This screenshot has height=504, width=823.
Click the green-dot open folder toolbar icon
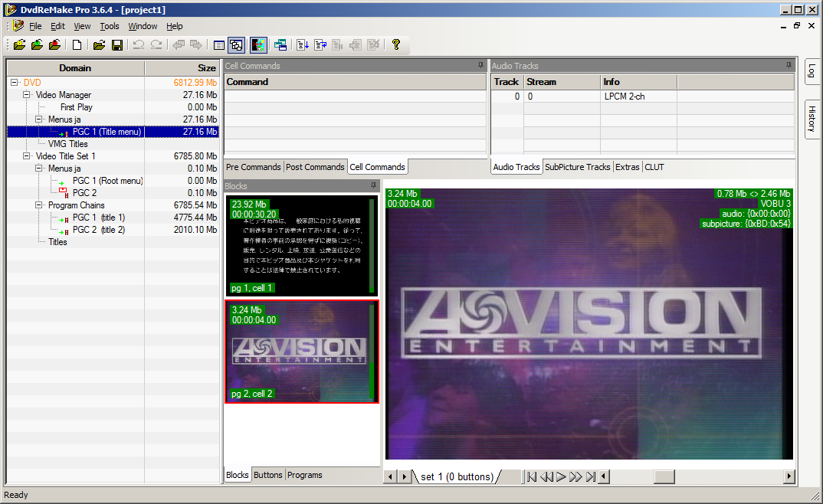click(x=37, y=45)
